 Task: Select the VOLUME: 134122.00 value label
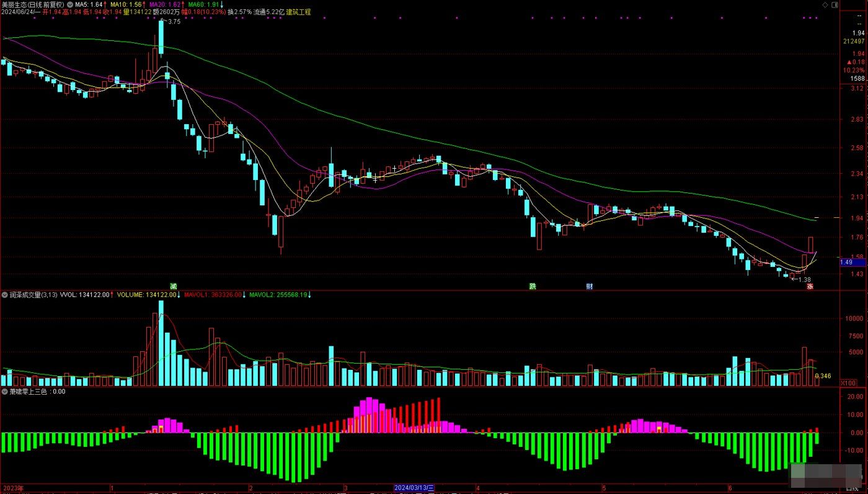(148, 295)
